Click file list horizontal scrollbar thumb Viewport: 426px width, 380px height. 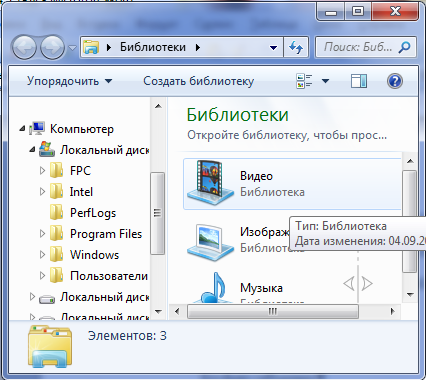coord(273,312)
